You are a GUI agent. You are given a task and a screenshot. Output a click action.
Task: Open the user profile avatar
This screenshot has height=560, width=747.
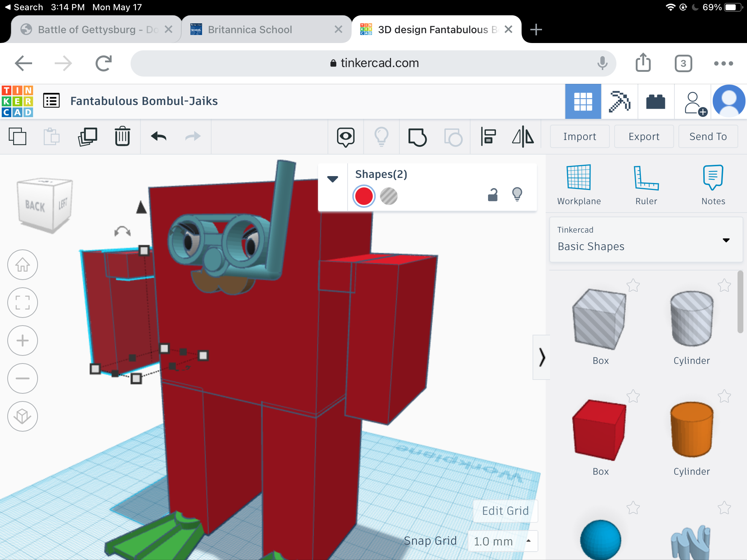(x=729, y=101)
